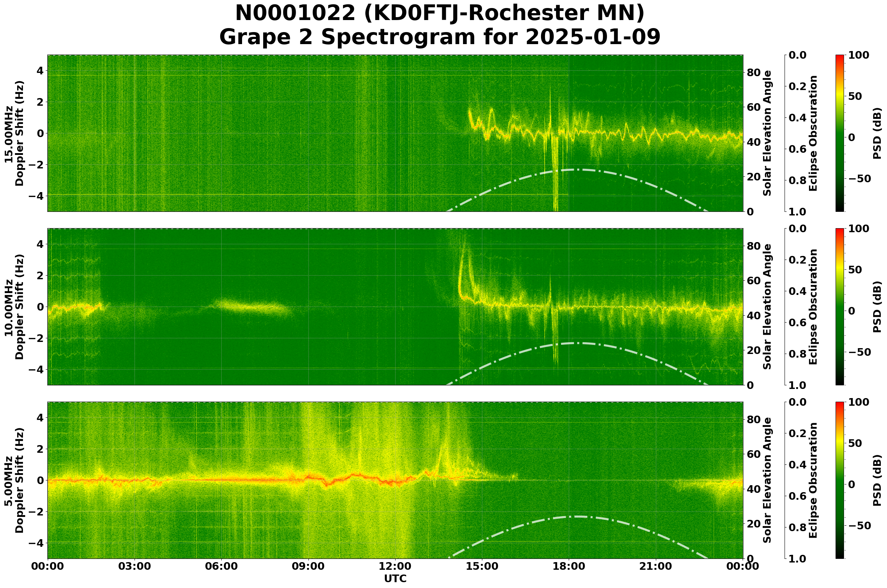887x588 pixels.
Task: Click the 12:00 time tick label
Action: pos(395,567)
